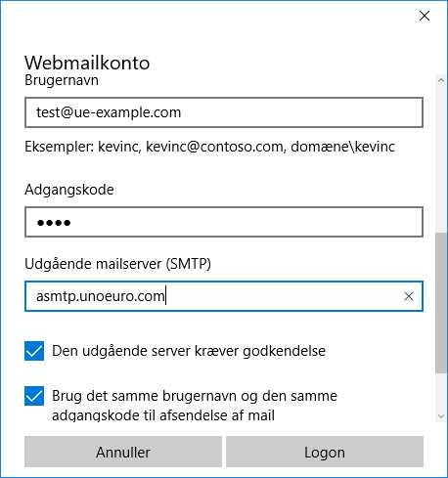
Task: Toggle the 'Brug det samme brugernavn' checkbox
Action: (34, 396)
